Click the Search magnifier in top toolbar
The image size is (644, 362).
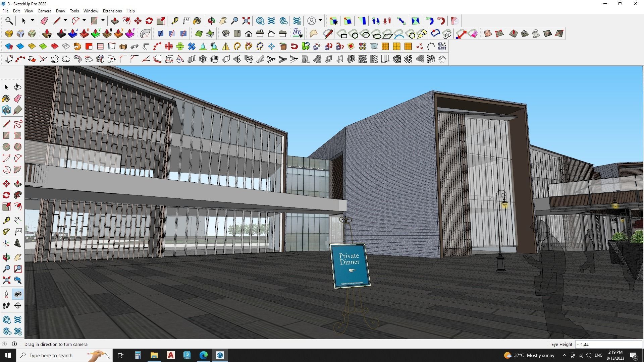click(9, 21)
